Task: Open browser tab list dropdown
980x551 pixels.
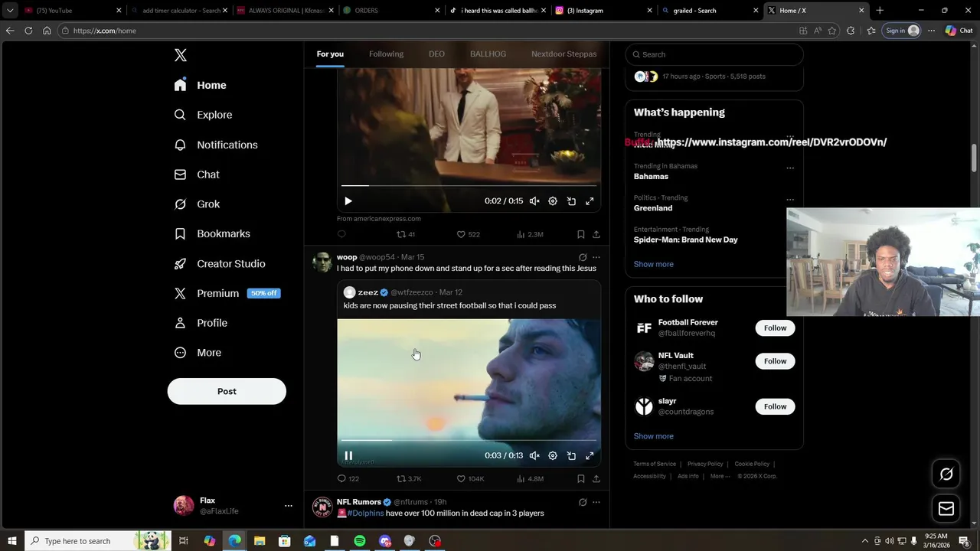Action: 10,11
